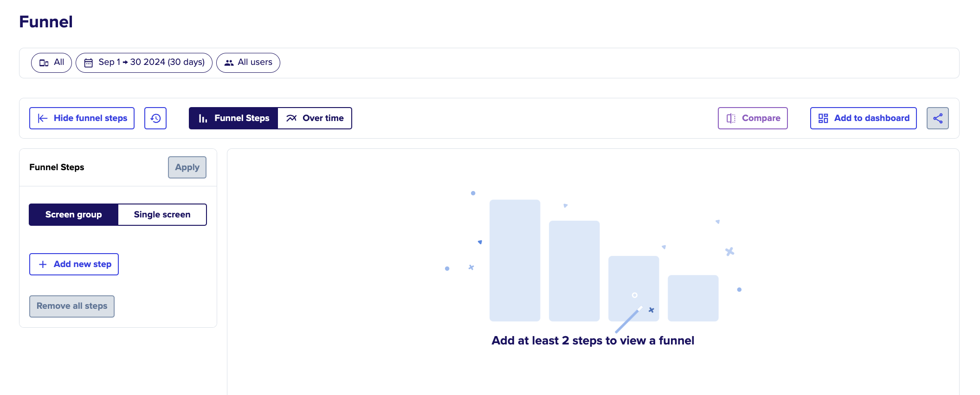The width and height of the screenshot is (980, 395).
Task: Click Add new step button
Action: coord(74,264)
